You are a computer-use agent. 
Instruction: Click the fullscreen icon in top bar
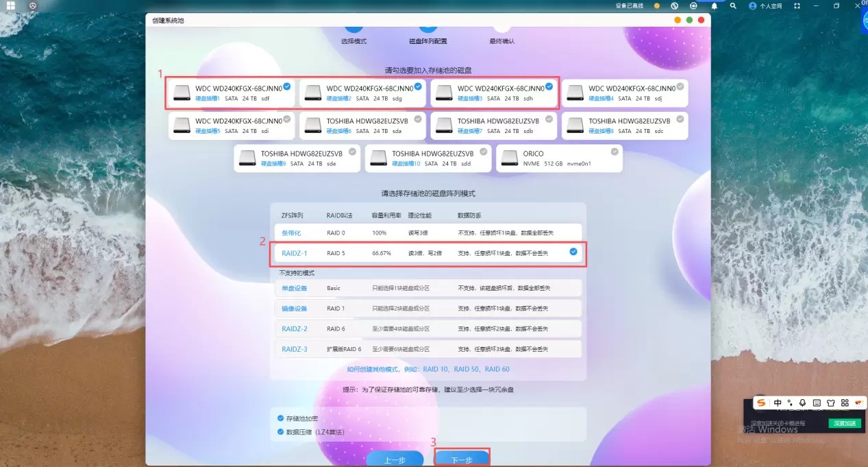(797, 5)
